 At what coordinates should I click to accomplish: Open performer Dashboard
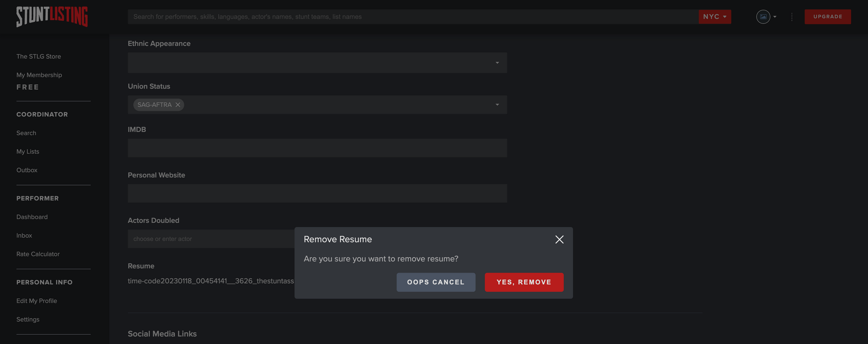click(x=32, y=217)
